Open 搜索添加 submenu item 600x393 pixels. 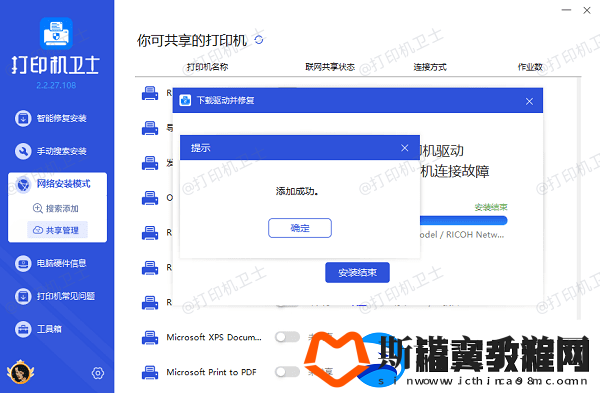coord(56,209)
